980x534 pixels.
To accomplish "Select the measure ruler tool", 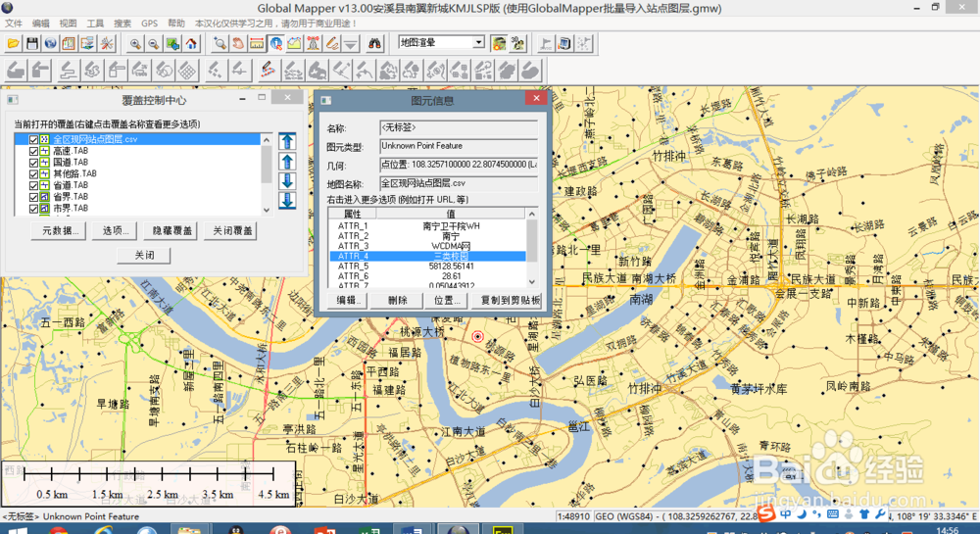I will (x=257, y=43).
